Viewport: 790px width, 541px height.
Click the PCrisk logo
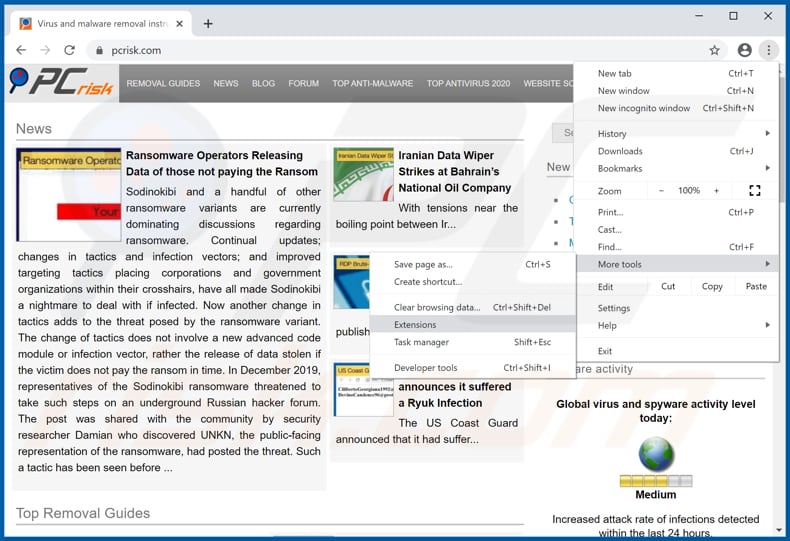tap(60, 84)
